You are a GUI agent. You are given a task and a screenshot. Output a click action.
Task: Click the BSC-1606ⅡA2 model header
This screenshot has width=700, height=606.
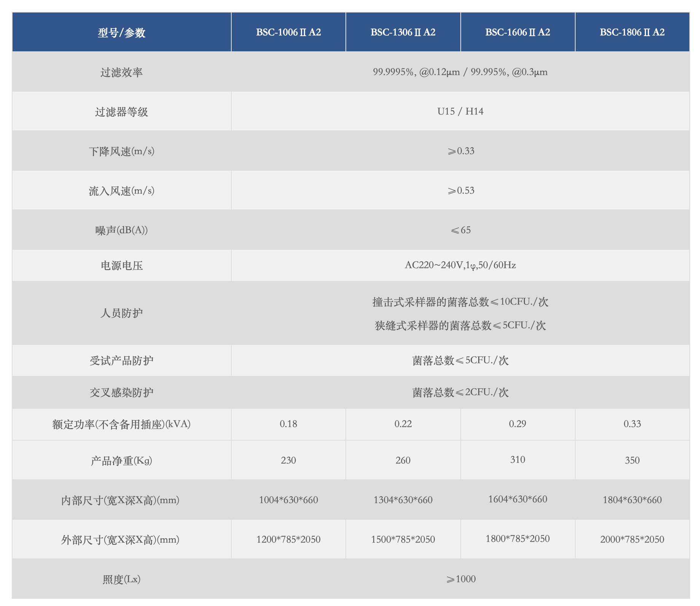tap(517, 32)
